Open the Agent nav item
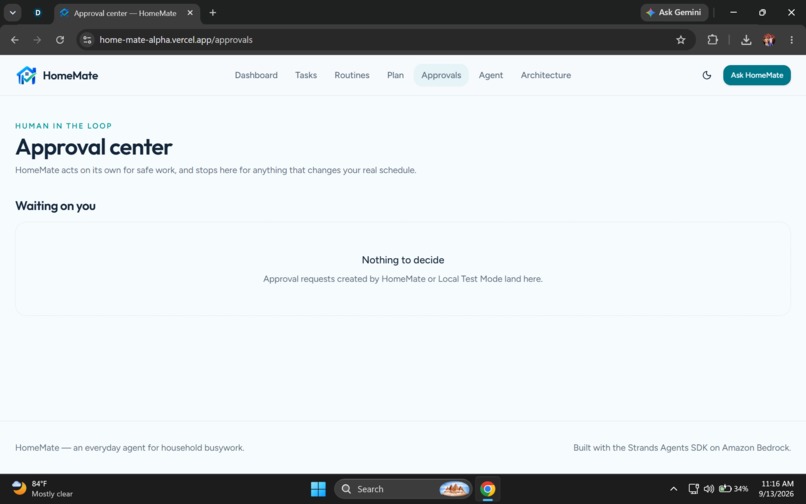Image resolution: width=806 pixels, height=504 pixels. pyautogui.click(x=491, y=75)
